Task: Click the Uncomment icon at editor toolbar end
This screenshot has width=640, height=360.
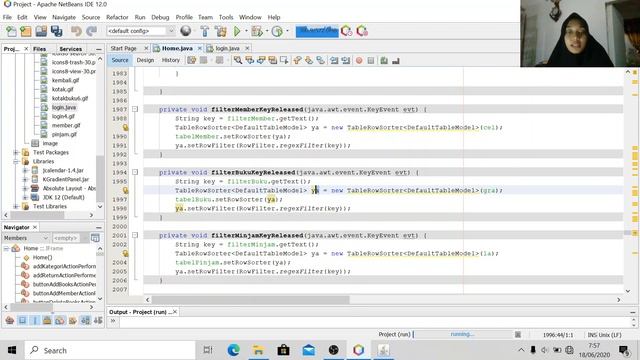Action: 396,60
